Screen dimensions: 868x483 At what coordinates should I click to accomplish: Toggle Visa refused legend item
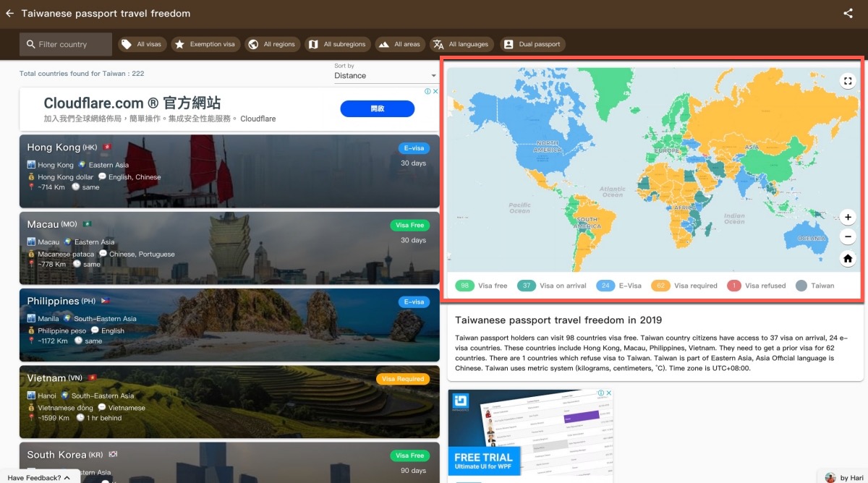pyautogui.click(x=756, y=286)
